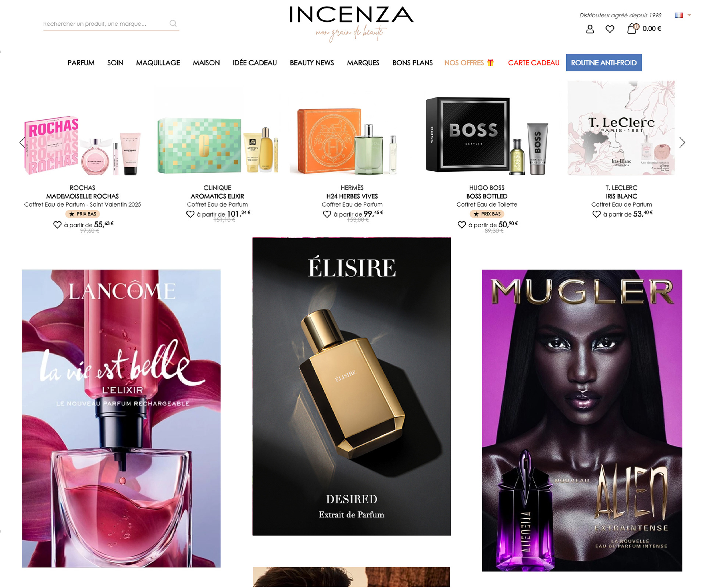Open the shopping bag cart icon

click(632, 29)
